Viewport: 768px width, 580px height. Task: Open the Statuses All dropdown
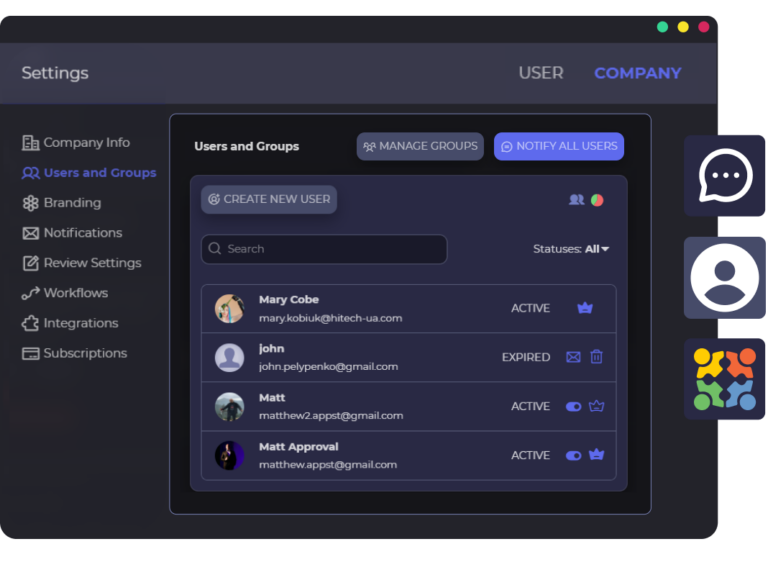(x=571, y=249)
